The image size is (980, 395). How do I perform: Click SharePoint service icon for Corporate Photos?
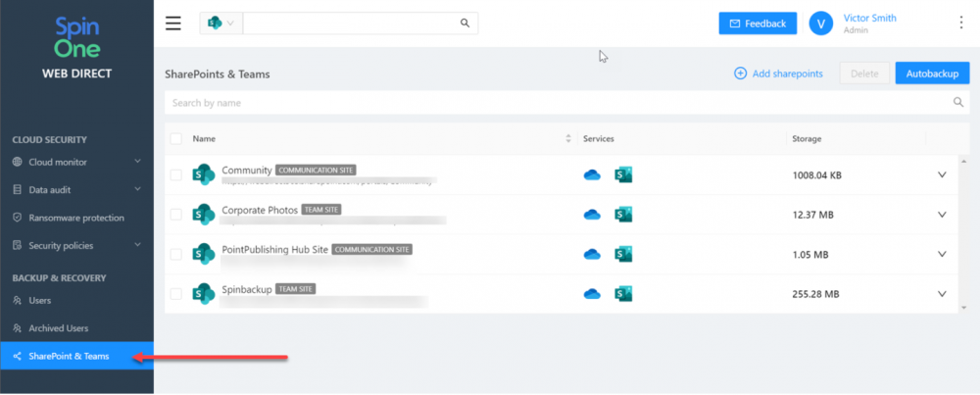tap(623, 215)
